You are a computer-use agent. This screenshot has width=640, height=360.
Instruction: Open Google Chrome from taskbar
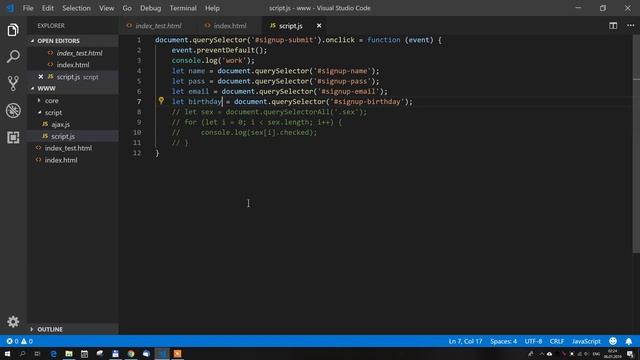[131, 353]
